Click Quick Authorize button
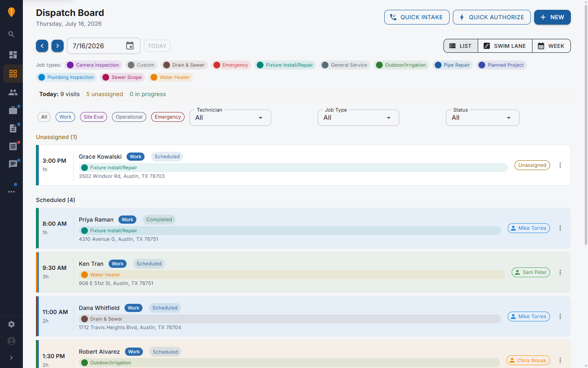The image size is (588, 368). (x=492, y=17)
